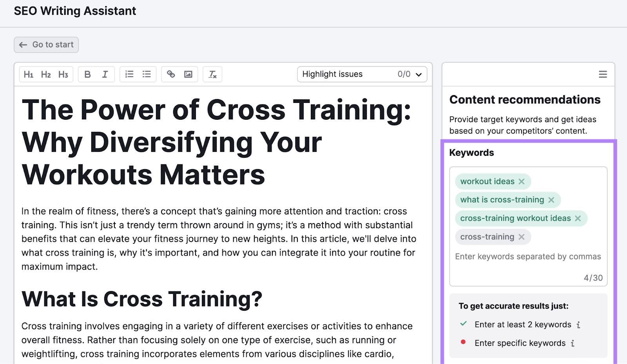Insert a numbered list
This screenshot has width=627, height=364.
[x=129, y=74]
